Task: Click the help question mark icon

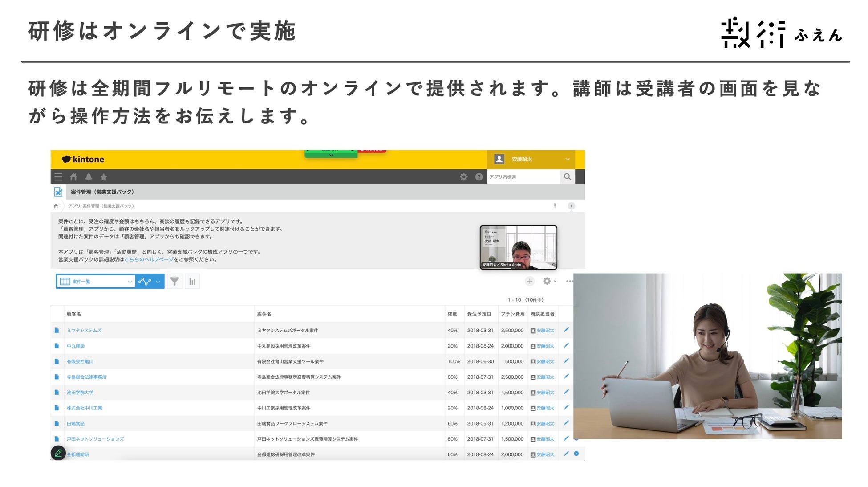Action: pos(479,177)
